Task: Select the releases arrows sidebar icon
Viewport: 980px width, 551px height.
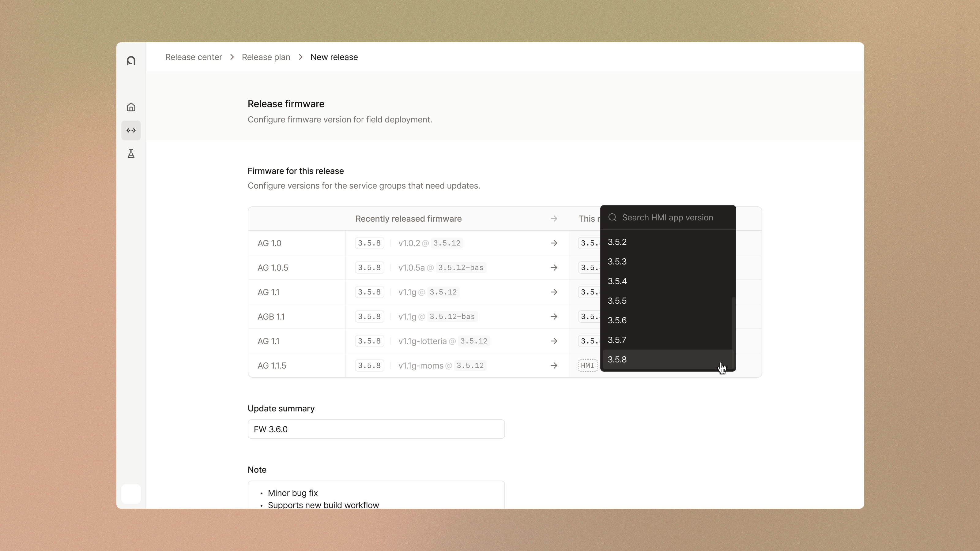Action: (131, 130)
